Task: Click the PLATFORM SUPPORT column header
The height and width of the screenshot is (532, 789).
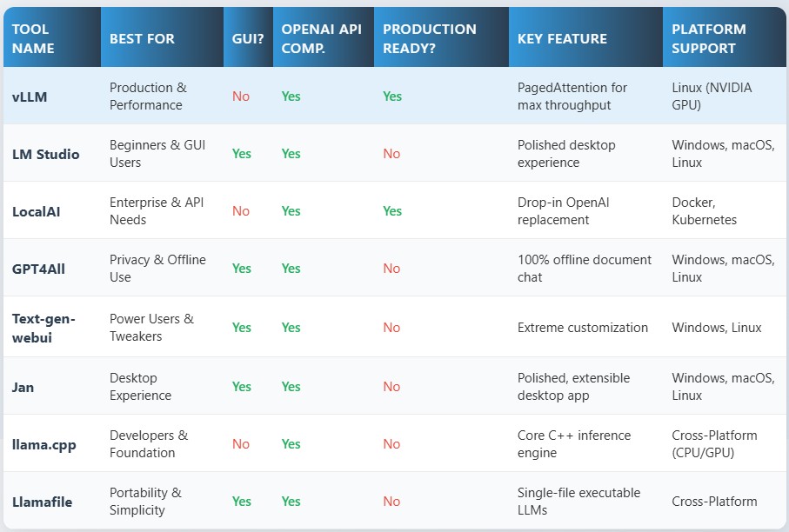Action: tap(709, 38)
